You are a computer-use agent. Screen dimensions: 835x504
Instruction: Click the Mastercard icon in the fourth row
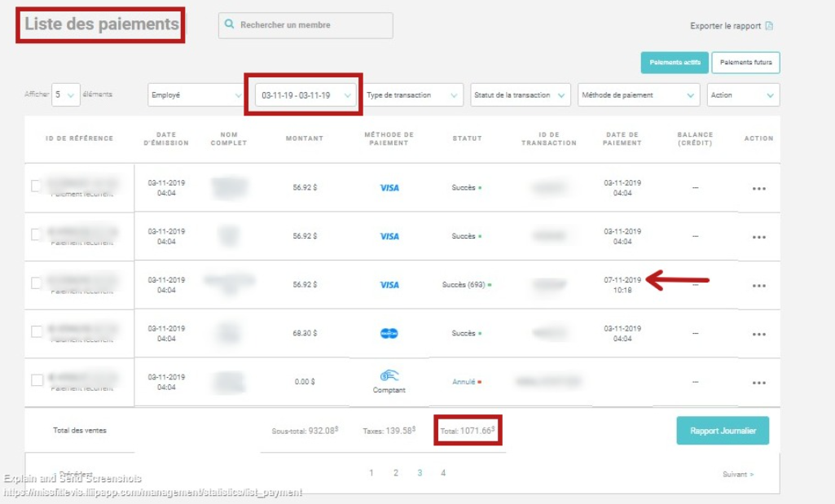[x=389, y=334]
